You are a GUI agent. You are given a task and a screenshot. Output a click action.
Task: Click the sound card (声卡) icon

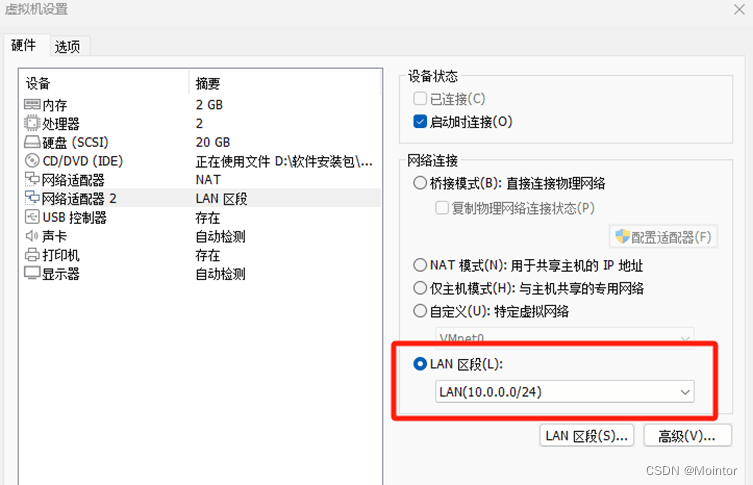tap(32, 237)
